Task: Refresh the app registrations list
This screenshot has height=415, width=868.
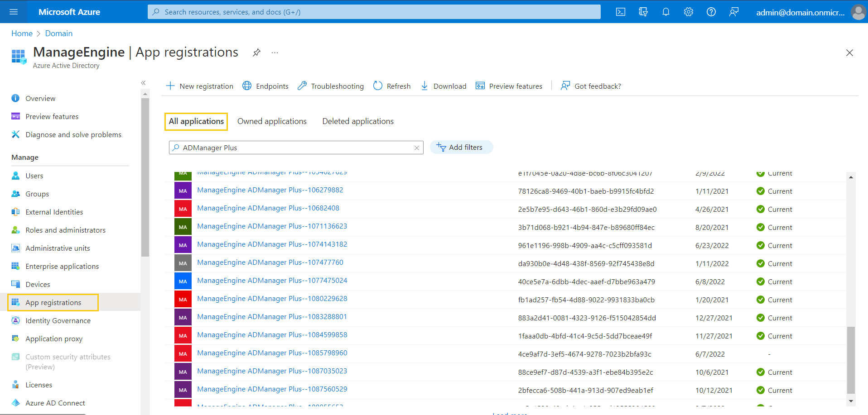Action: tap(391, 86)
